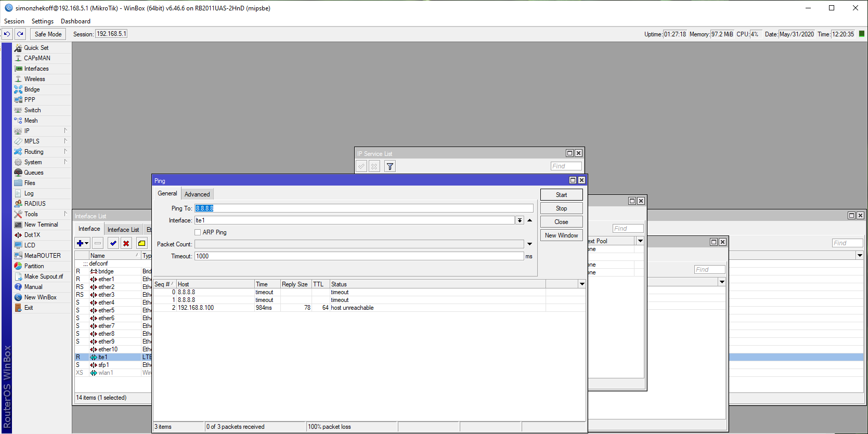
Task: Click the New Window button
Action: [561, 235]
